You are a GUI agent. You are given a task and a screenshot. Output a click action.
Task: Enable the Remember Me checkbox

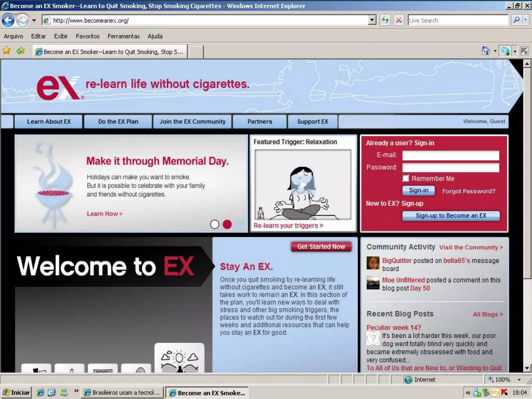pyautogui.click(x=405, y=178)
